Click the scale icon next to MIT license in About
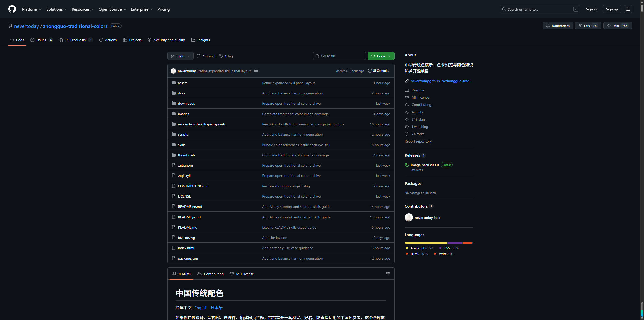Image resolution: width=644 pixels, height=320 pixels. (x=407, y=97)
